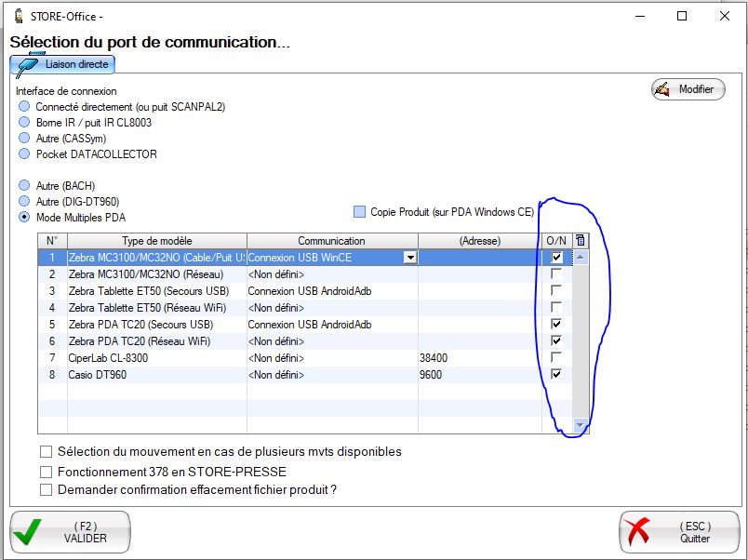Click the Communication column header
This screenshot has width=748, height=560.
[331, 241]
